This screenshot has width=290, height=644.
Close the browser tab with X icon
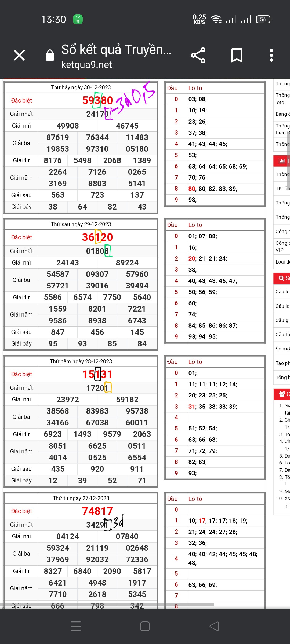point(19,55)
